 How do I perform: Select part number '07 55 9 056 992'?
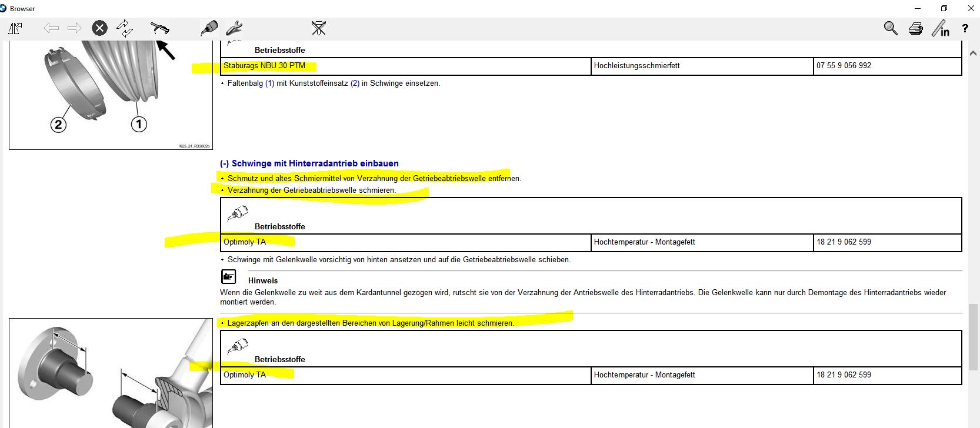click(x=844, y=66)
